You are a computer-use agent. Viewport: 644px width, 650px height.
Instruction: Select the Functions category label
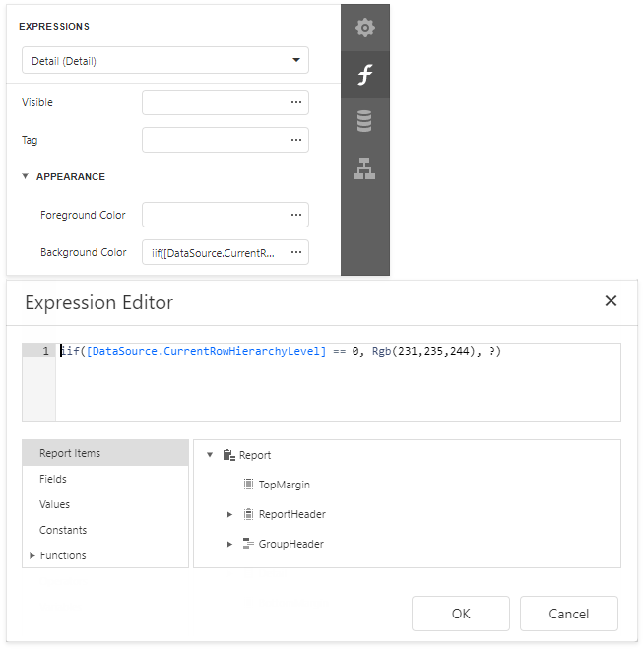click(x=63, y=555)
